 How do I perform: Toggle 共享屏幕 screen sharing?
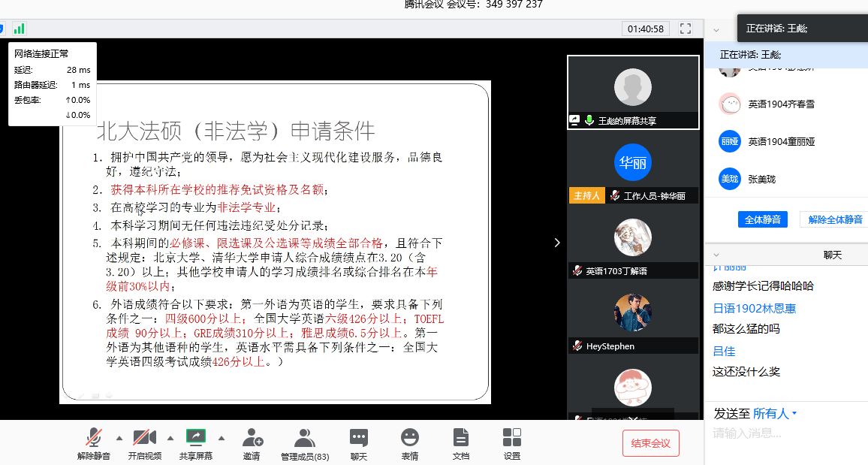(x=195, y=442)
